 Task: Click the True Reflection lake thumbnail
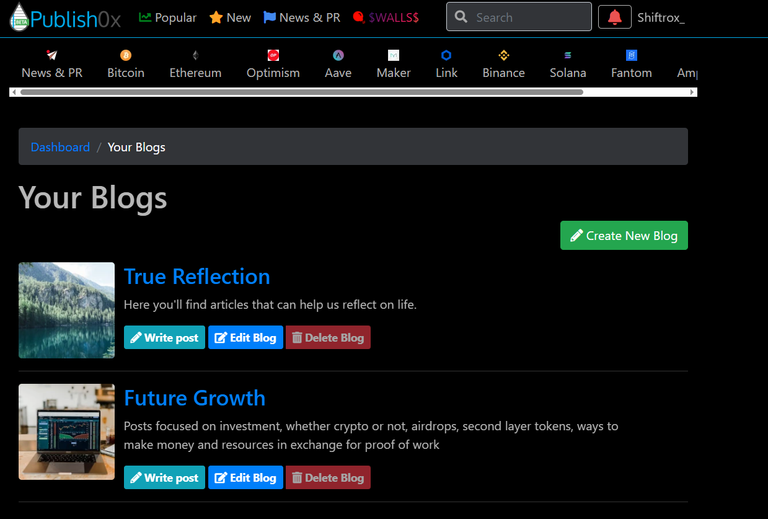(67, 310)
